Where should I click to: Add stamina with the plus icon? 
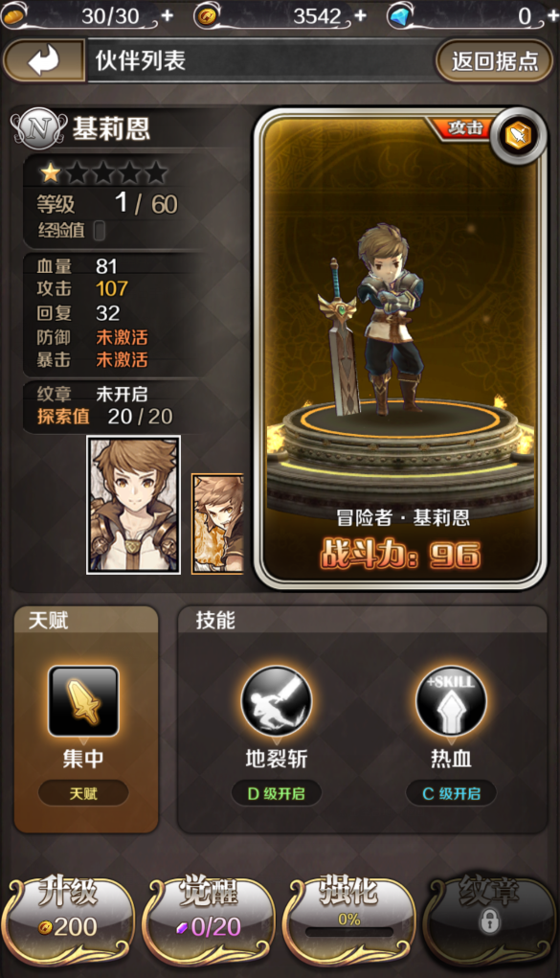(x=168, y=15)
